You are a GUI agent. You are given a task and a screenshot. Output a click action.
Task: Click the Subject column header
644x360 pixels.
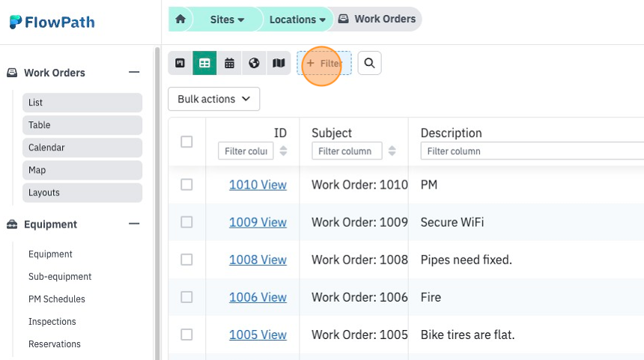click(332, 132)
